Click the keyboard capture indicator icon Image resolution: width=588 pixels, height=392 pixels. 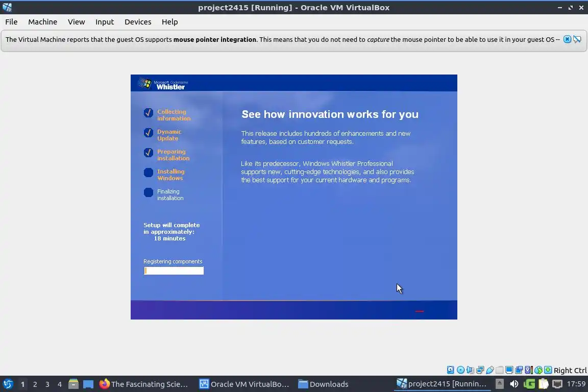(x=548, y=370)
